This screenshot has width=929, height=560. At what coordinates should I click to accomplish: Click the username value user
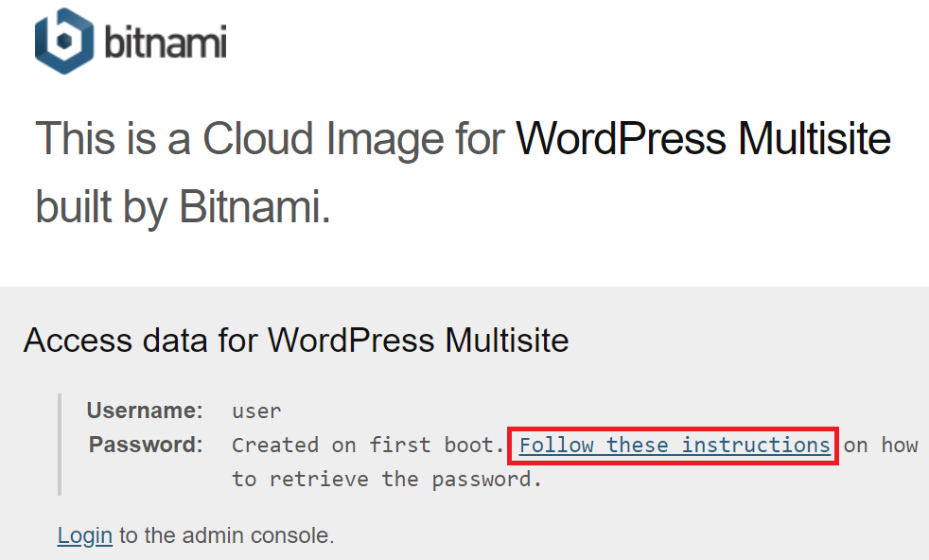(x=256, y=411)
